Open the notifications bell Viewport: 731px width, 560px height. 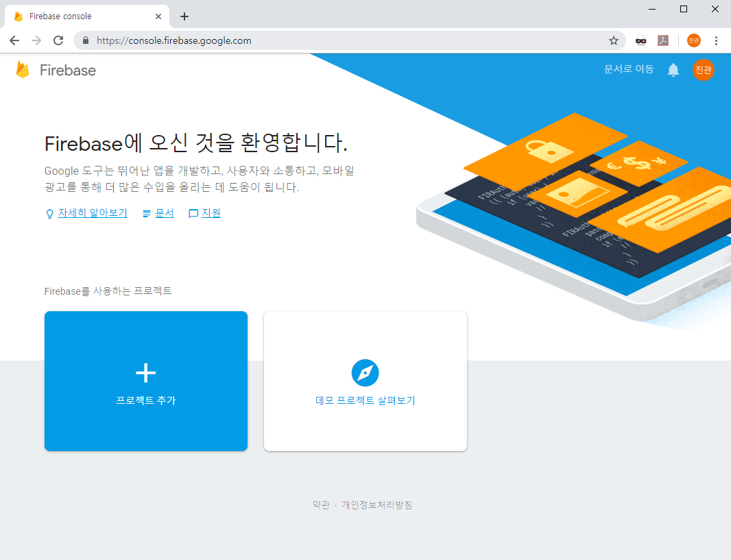(x=673, y=70)
